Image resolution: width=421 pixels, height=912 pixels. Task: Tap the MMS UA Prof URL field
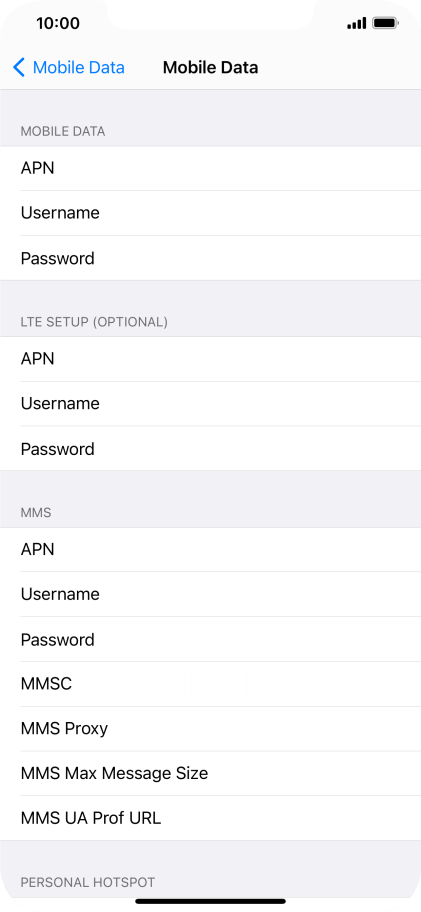coord(210,818)
